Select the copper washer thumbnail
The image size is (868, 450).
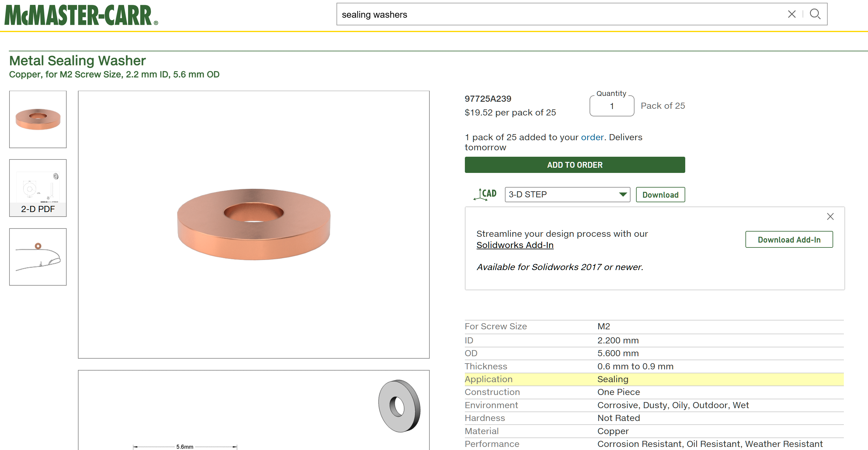38,119
